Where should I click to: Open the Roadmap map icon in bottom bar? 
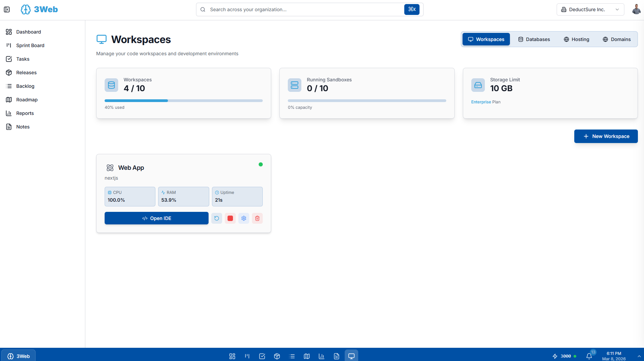click(x=307, y=356)
